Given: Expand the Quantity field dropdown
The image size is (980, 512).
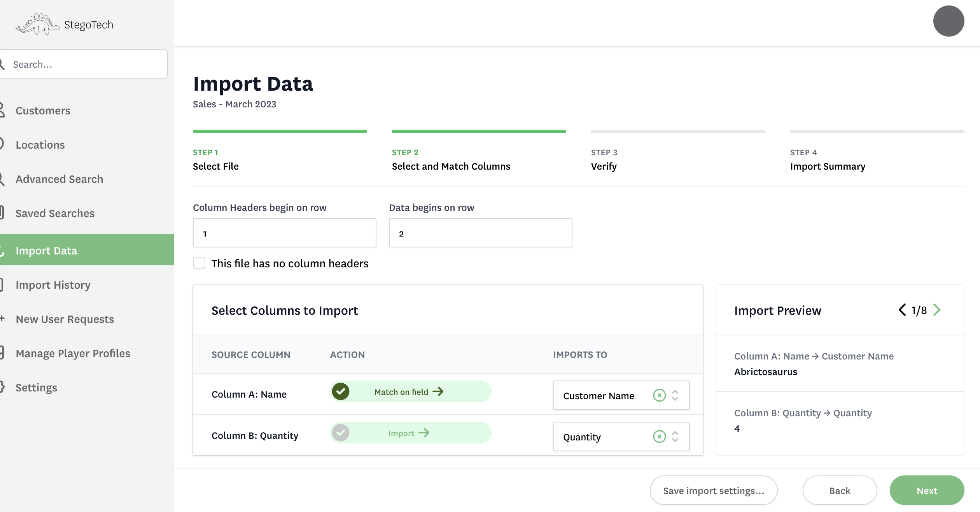Looking at the screenshot, I should click(x=676, y=436).
